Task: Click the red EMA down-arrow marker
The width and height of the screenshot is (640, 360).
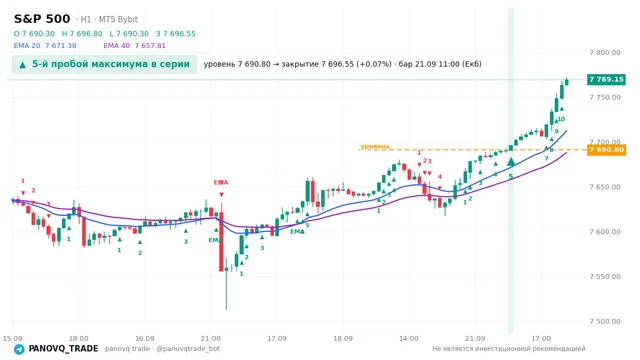Action: coord(221,195)
